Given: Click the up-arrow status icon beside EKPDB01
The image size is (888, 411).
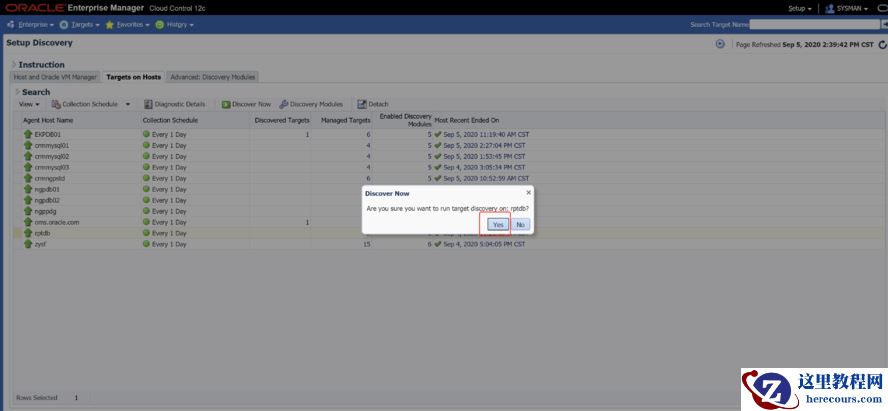Looking at the screenshot, I should pos(28,135).
